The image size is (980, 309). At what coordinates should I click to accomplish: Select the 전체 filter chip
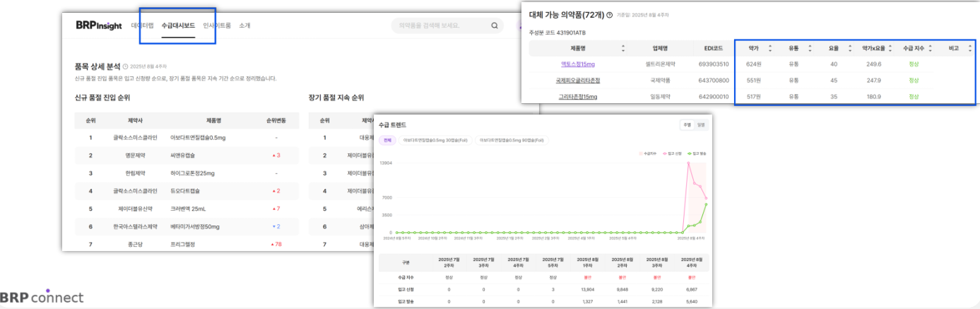(387, 140)
